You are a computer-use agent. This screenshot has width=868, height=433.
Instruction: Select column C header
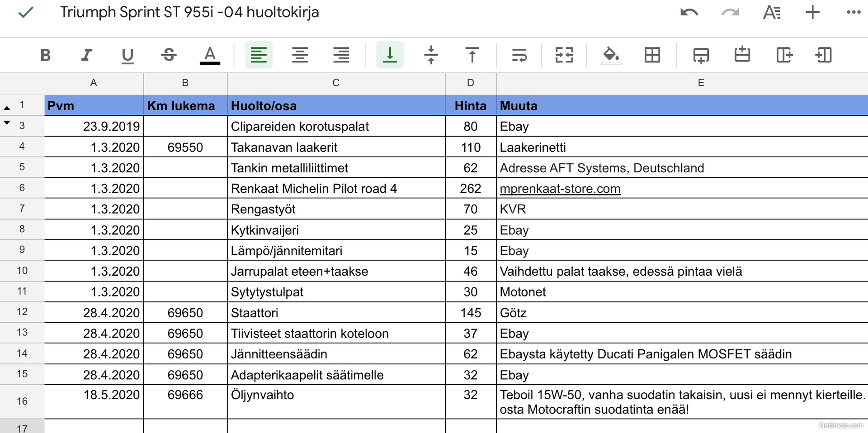tap(336, 83)
